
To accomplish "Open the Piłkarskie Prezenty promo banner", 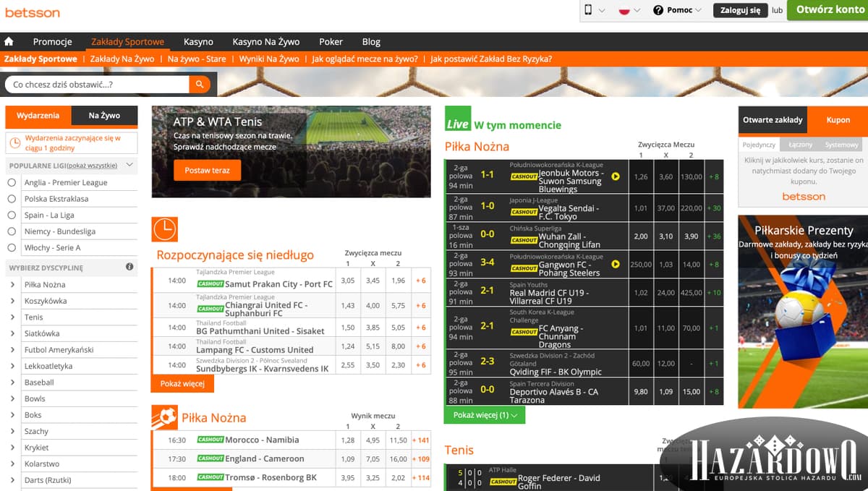I will tap(803, 312).
